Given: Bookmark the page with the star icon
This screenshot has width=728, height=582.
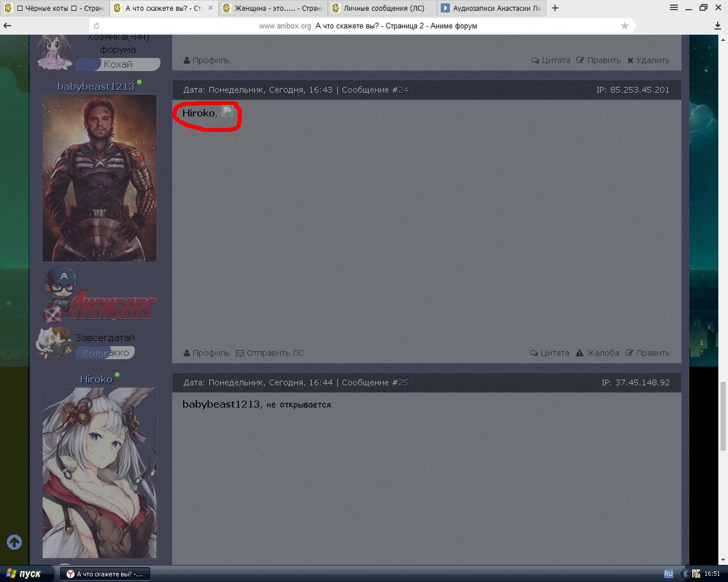Looking at the screenshot, I should (x=624, y=26).
